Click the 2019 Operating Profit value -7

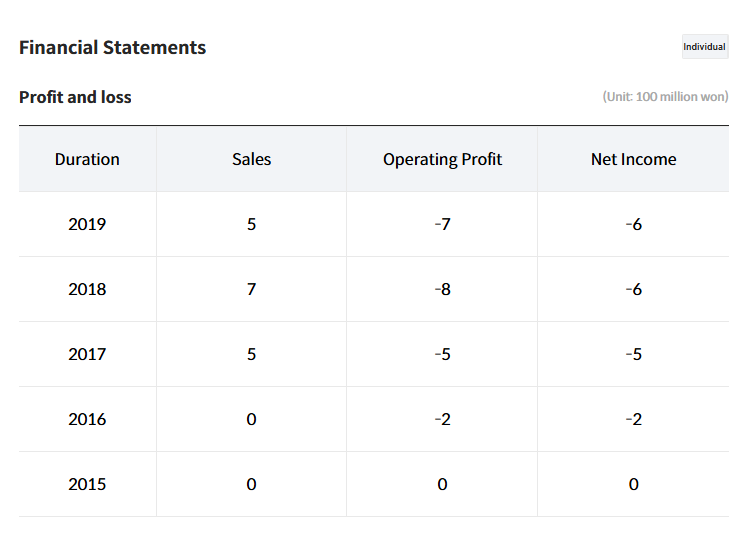pos(442,224)
